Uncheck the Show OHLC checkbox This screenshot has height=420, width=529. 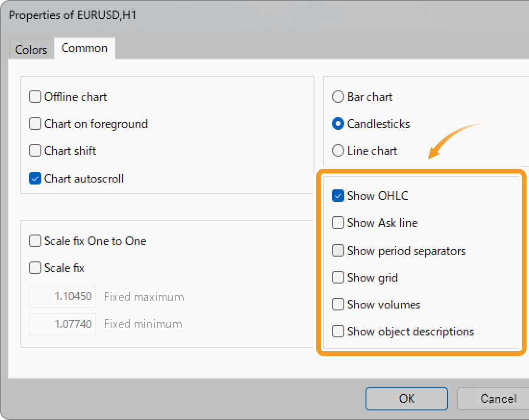338,196
